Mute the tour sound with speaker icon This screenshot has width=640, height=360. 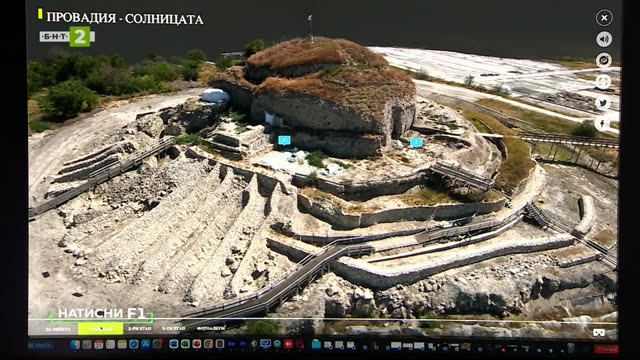604,39
